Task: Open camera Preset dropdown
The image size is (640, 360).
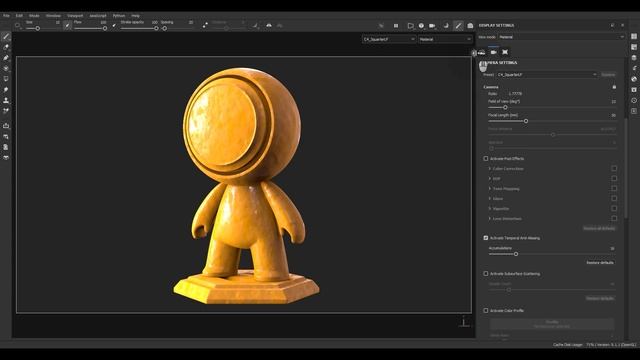Action: [547, 75]
